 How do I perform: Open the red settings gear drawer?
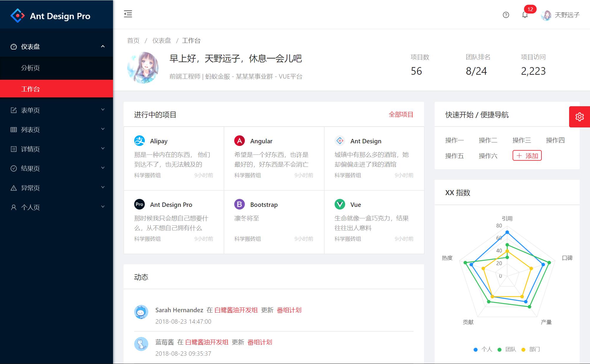click(x=579, y=117)
